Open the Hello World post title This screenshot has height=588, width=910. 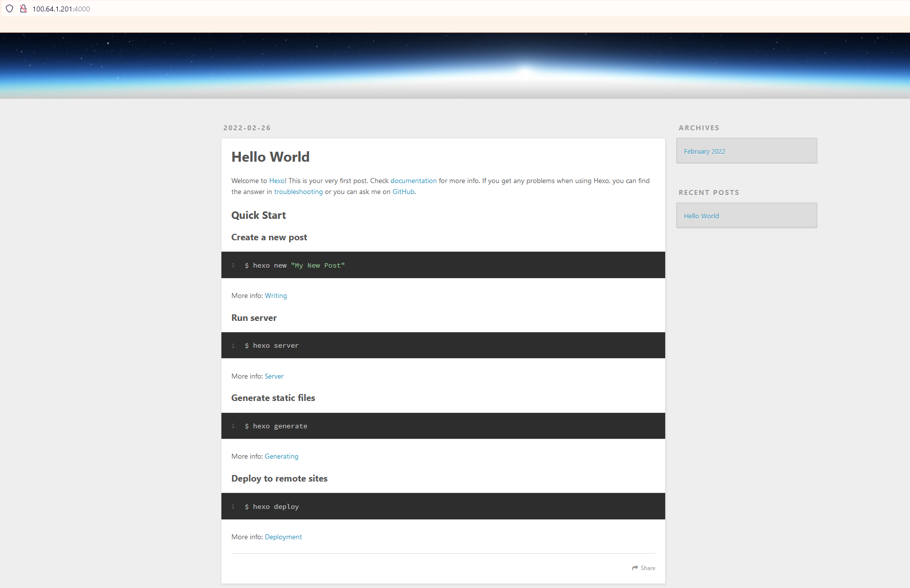point(270,157)
